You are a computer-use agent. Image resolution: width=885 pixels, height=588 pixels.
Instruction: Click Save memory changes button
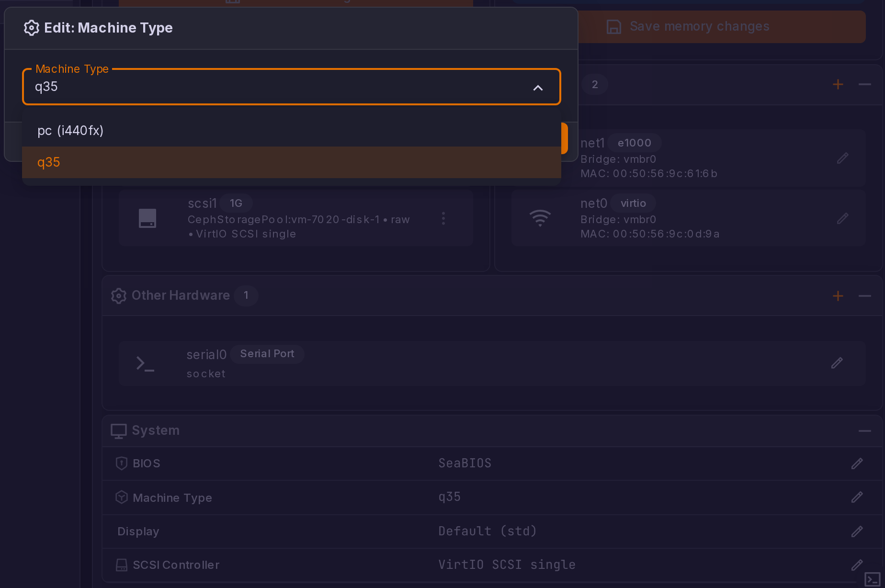click(x=722, y=26)
